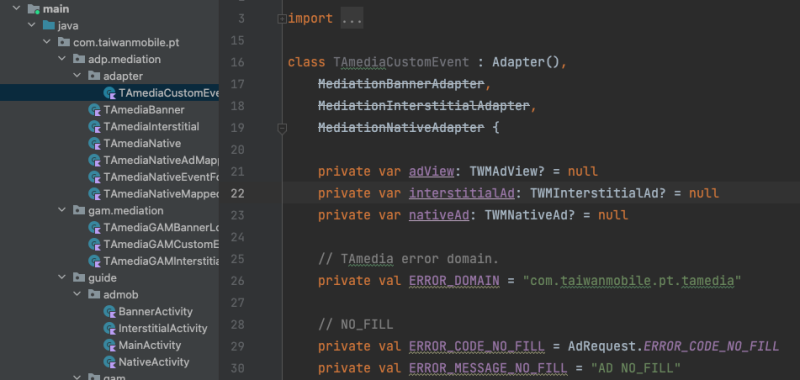Click the TAmediaInterstitial Kotlin class icon
This screenshot has height=380, width=800.
coord(94,126)
